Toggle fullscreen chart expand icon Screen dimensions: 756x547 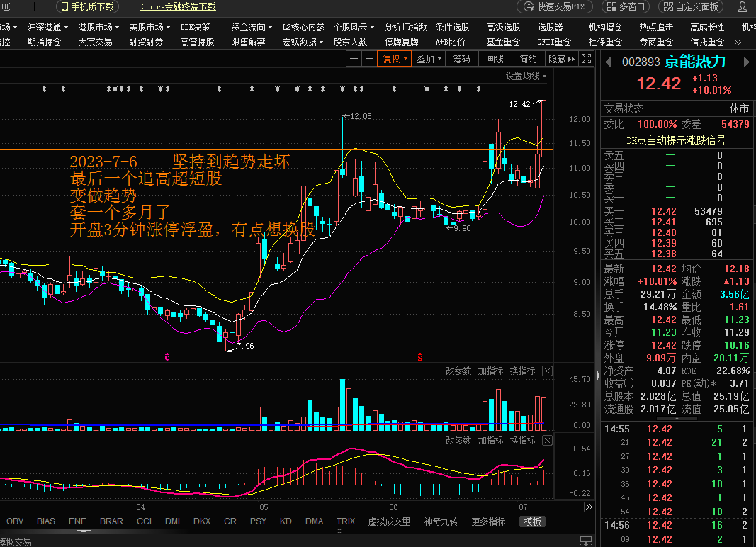(586, 59)
